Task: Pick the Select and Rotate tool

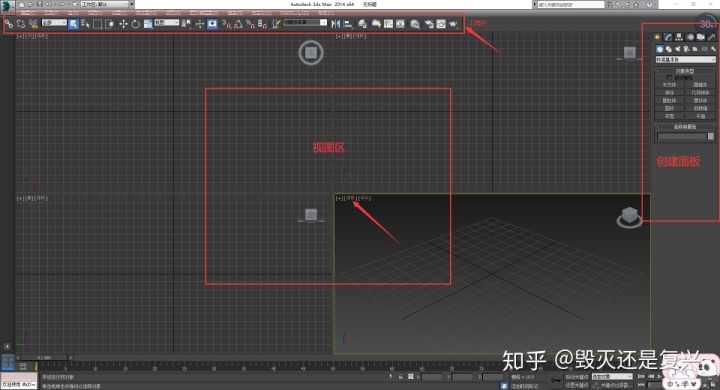Action: click(x=135, y=23)
